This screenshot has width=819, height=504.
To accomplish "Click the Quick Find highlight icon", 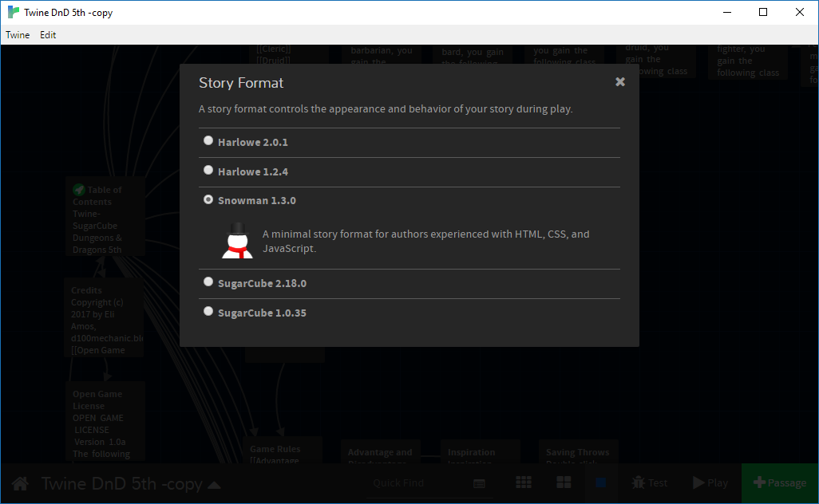I will click(x=479, y=483).
